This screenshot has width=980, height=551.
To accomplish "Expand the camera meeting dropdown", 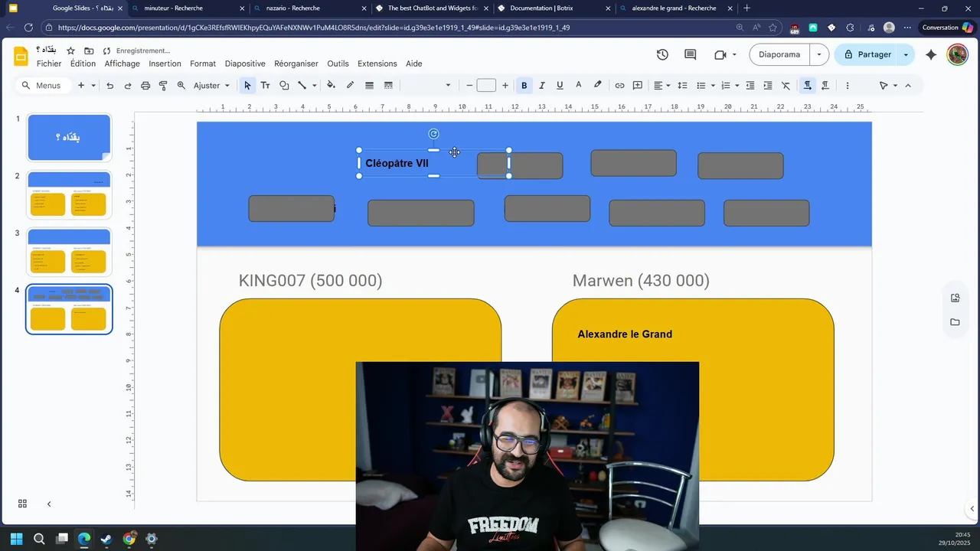I will (734, 54).
